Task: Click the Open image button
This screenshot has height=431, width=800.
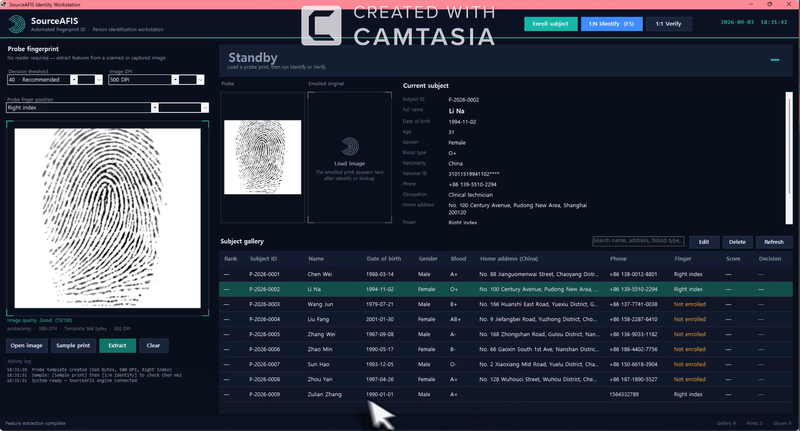Action: pyautogui.click(x=27, y=345)
